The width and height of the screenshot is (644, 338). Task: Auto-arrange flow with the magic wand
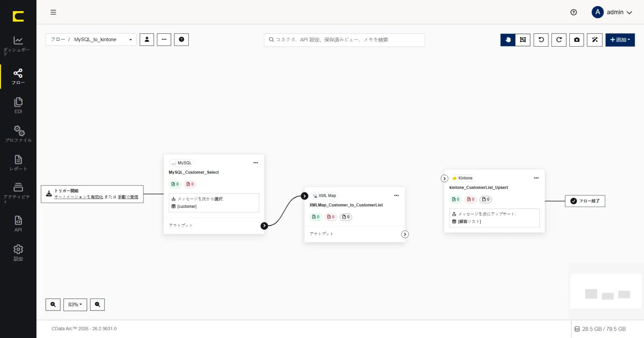tap(595, 40)
